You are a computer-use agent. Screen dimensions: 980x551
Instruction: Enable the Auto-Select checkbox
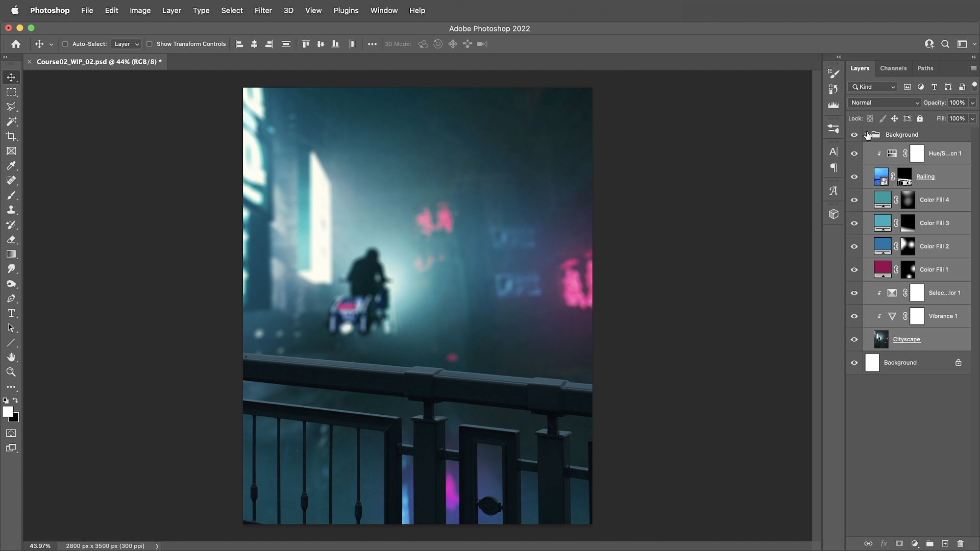65,44
